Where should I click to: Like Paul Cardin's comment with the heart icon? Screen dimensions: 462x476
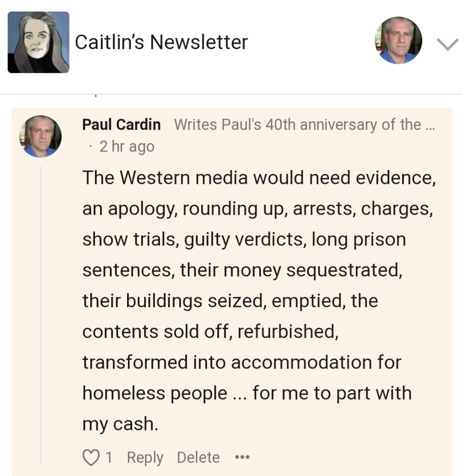[x=90, y=457]
